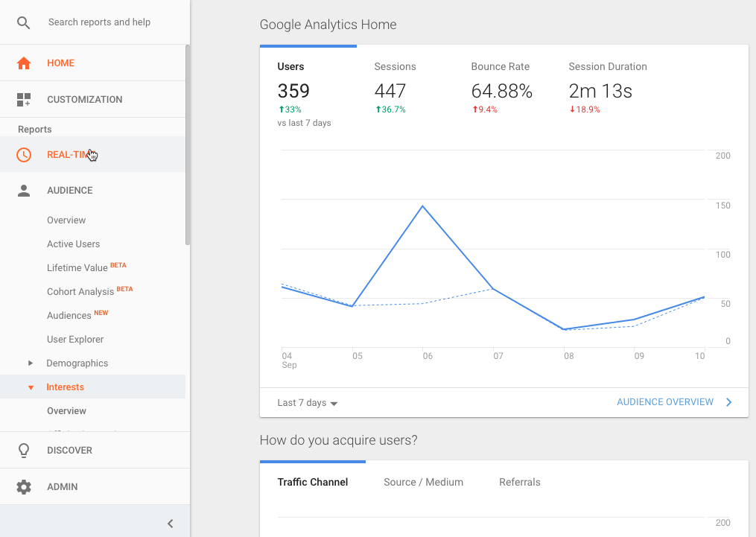Select the Interests label
Viewport: 756px width, 537px height.
point(65,387)
